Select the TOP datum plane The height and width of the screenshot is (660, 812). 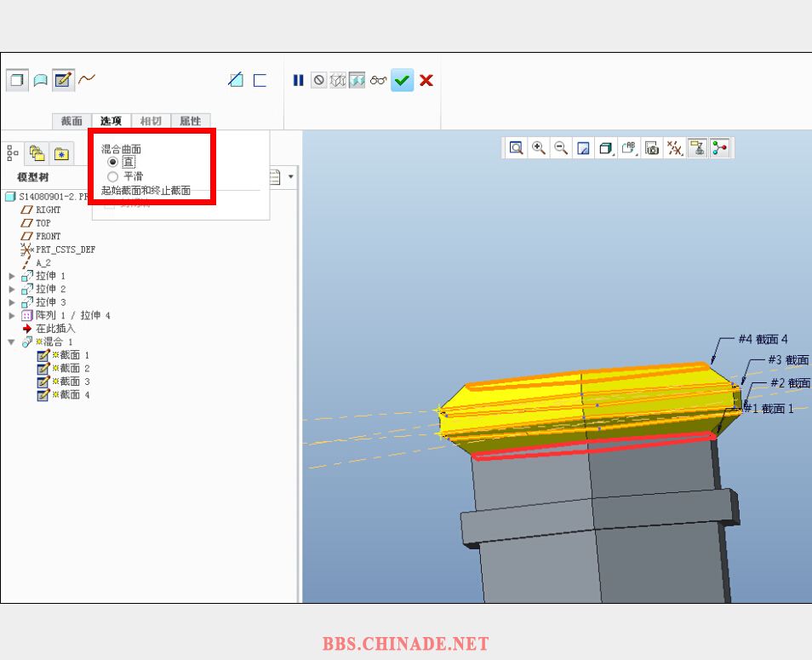35,223
